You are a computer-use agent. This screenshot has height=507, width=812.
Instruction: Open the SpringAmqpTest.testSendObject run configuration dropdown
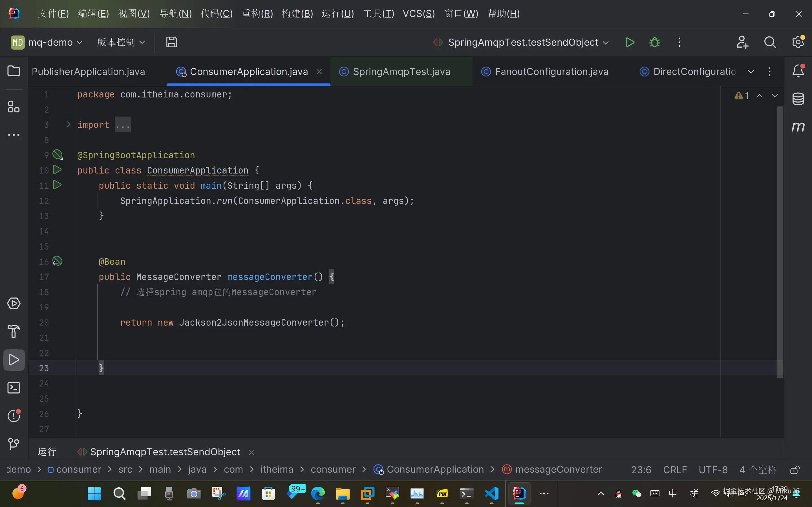(524, 43)
